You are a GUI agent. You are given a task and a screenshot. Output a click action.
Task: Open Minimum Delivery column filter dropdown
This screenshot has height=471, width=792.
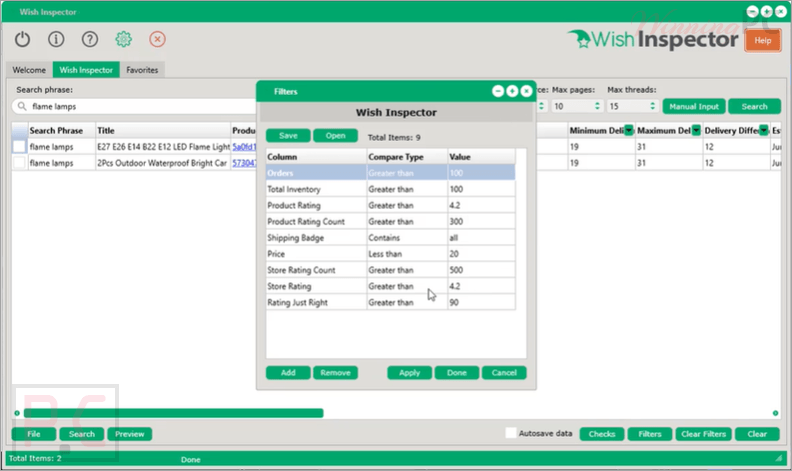tap(629, 130)
